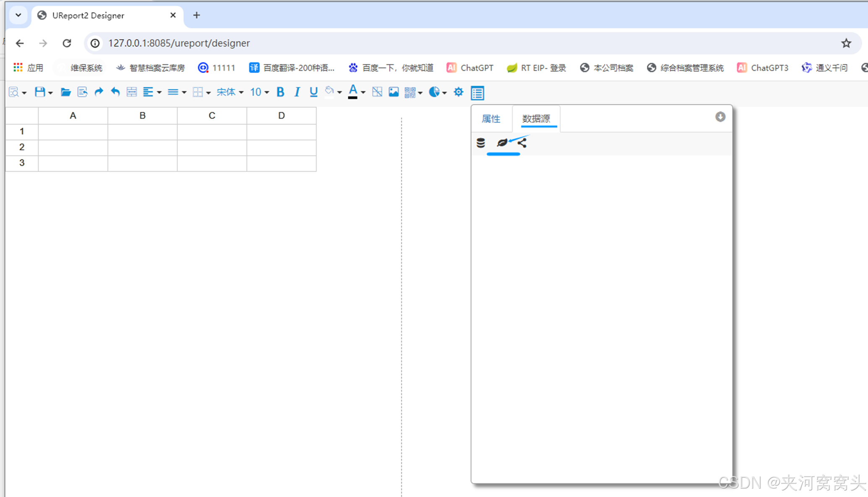Toggle bold formatting
This screenshot has height=497, width=868.
(x=280, y=92)
